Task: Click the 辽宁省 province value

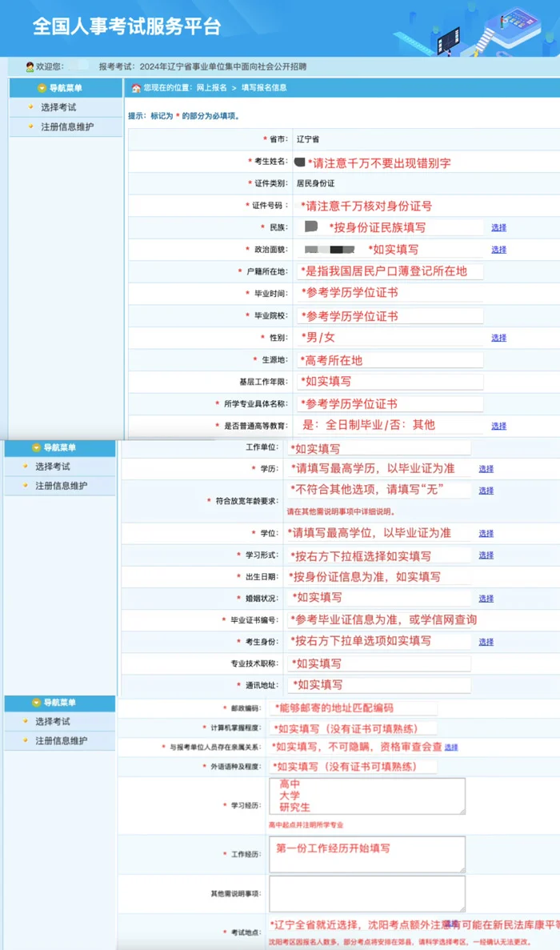Action: click(307, 139)
